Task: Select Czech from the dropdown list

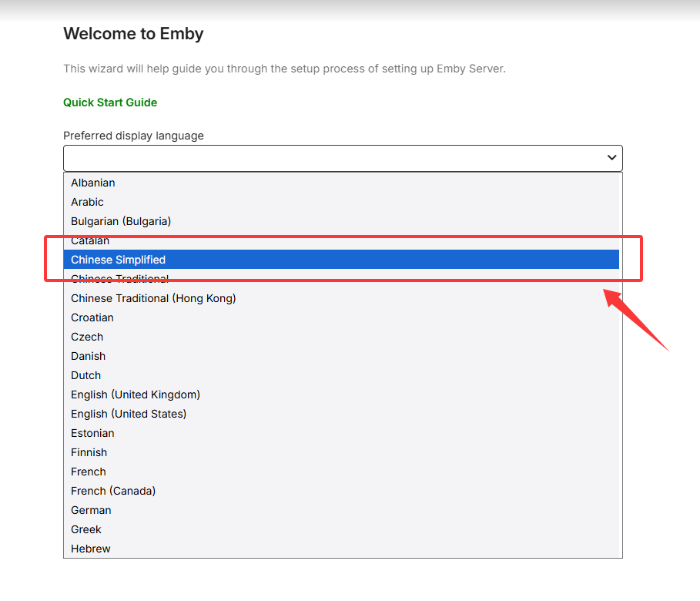Action: coord(87,337)
